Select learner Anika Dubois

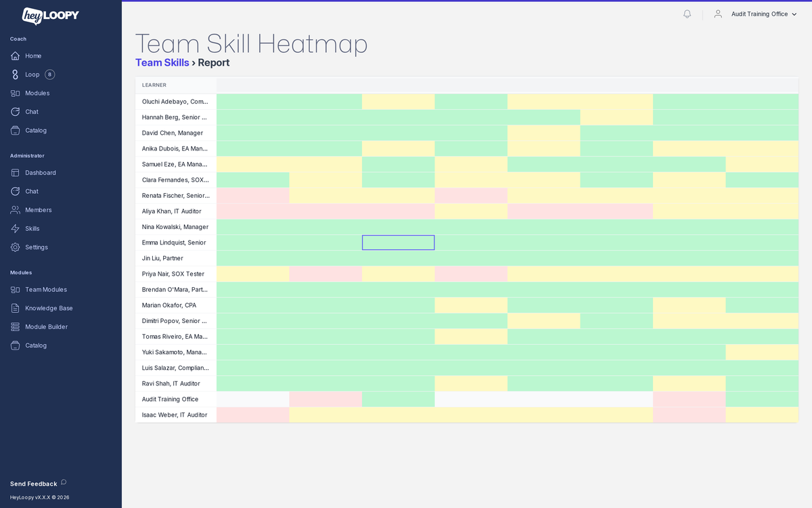point(176,148)
